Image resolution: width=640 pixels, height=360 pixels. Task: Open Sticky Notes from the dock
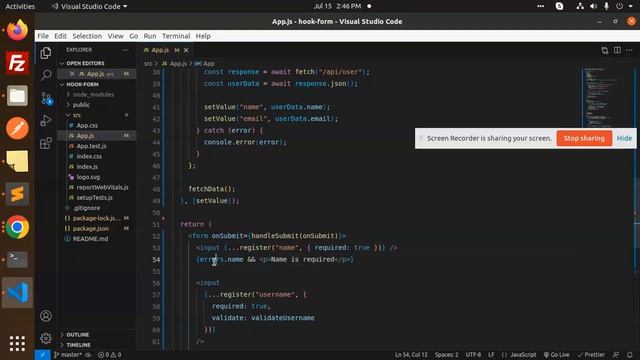(17, 161)
